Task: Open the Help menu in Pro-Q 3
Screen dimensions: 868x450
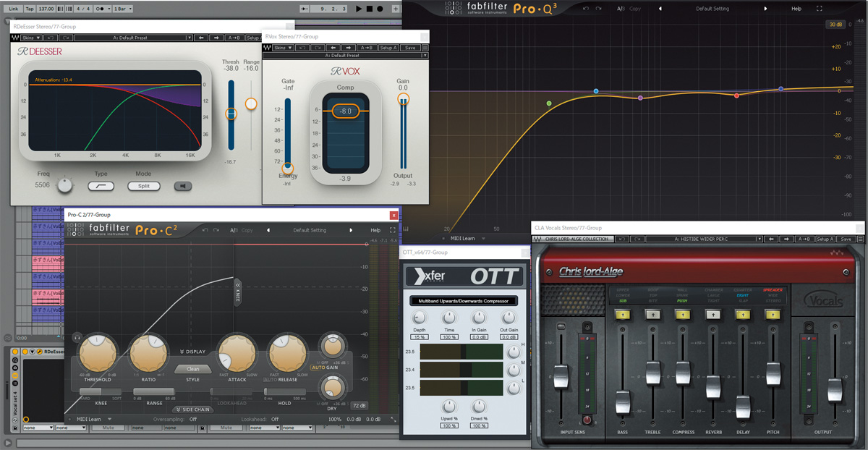Action: click(796, 9)
